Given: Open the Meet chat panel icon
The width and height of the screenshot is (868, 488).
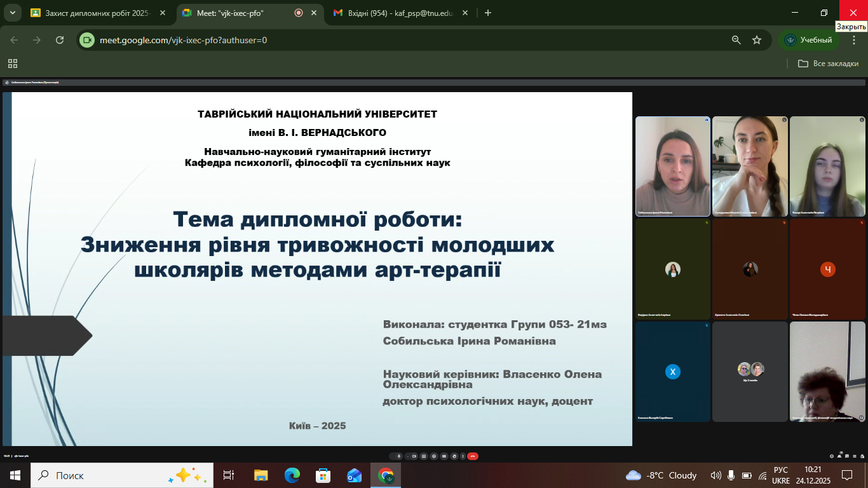Looking at the screenshot, I should [847, 456].
